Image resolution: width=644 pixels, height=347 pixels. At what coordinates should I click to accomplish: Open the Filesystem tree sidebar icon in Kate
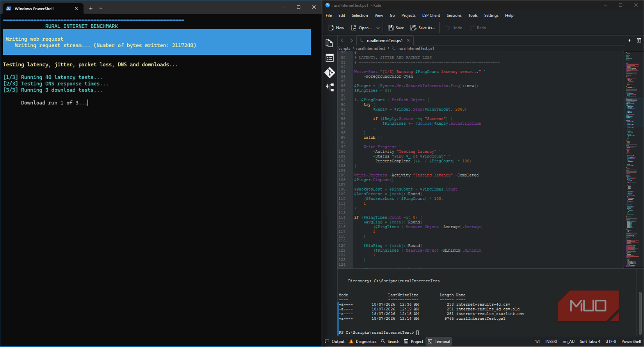click(x=329, y=87)
